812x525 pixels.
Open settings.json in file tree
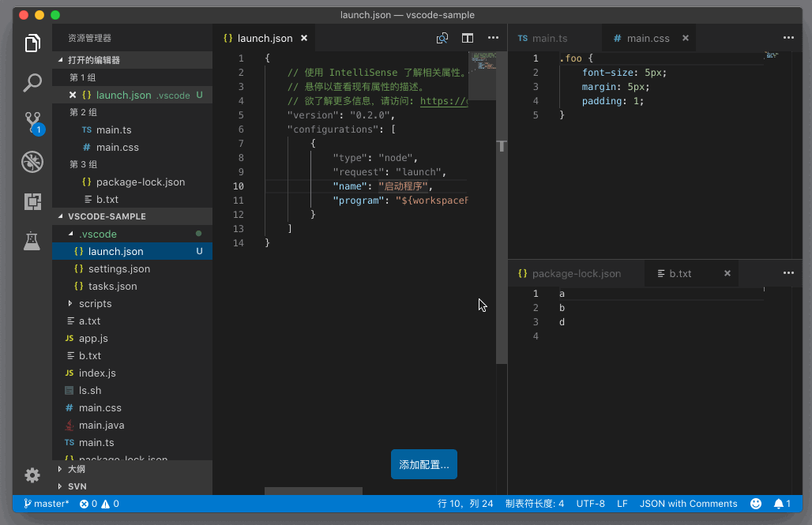[118, 268]
